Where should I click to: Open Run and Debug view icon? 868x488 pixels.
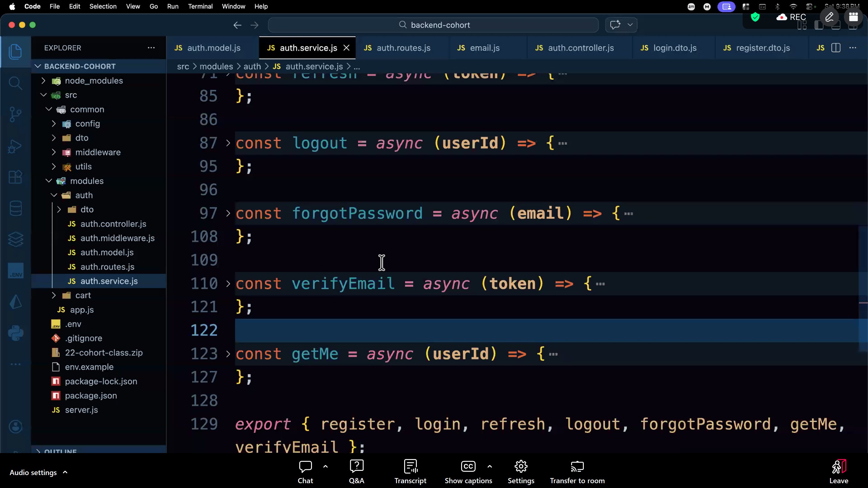(x=15, y=146)
